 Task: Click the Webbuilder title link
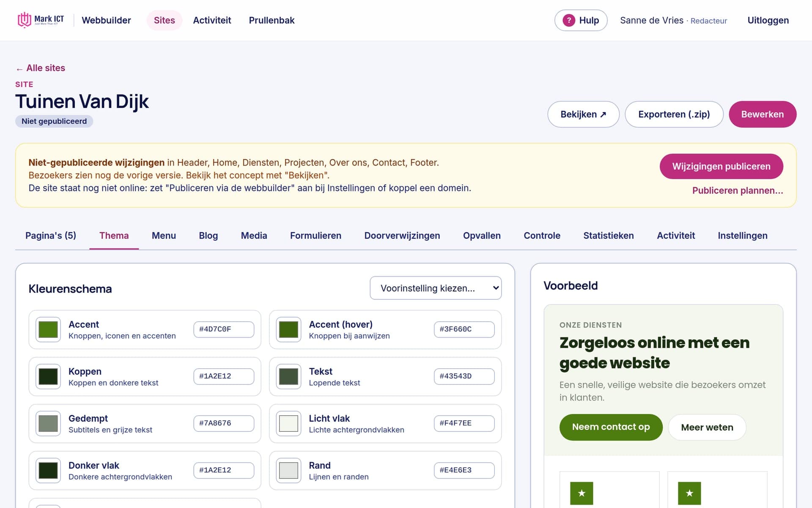[106, 20]
